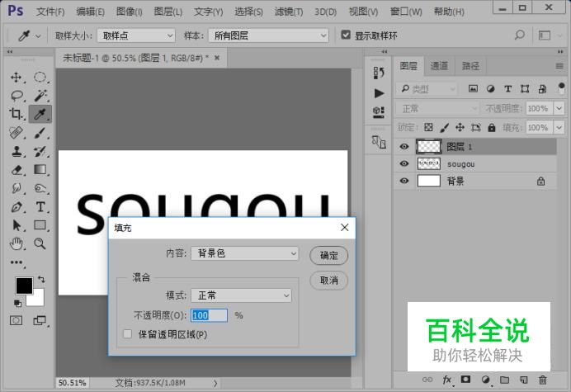
Task: Open the 滤镜(T) menu
Action: pyautogui.click(x=289, y=12)
